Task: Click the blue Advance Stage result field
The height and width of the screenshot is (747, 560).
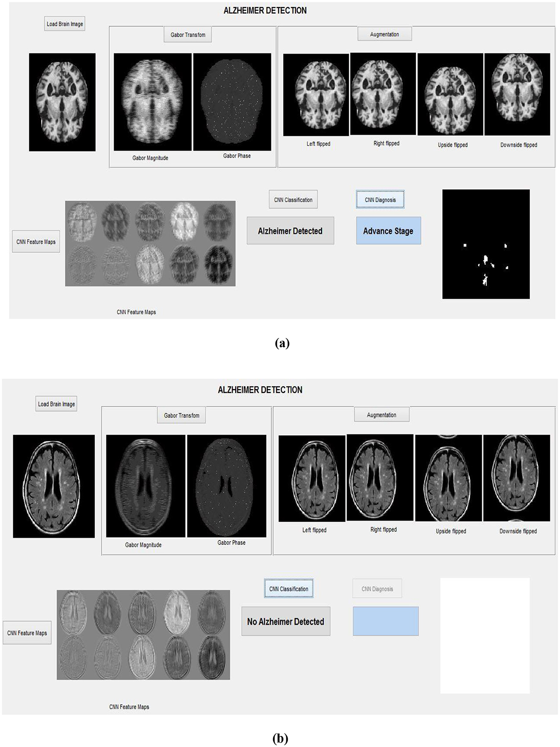Action: pos(388,231)
